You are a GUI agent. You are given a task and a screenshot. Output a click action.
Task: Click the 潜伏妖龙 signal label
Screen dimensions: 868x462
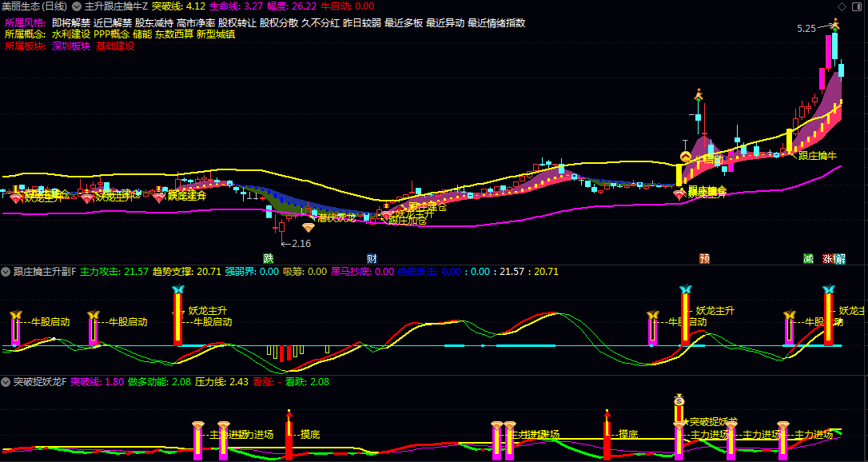click(336, 218)
